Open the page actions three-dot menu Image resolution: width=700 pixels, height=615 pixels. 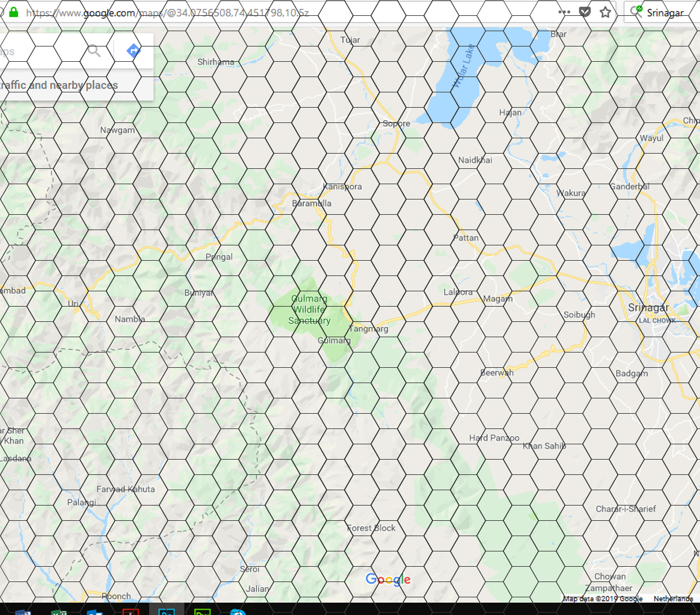[564, 12]
